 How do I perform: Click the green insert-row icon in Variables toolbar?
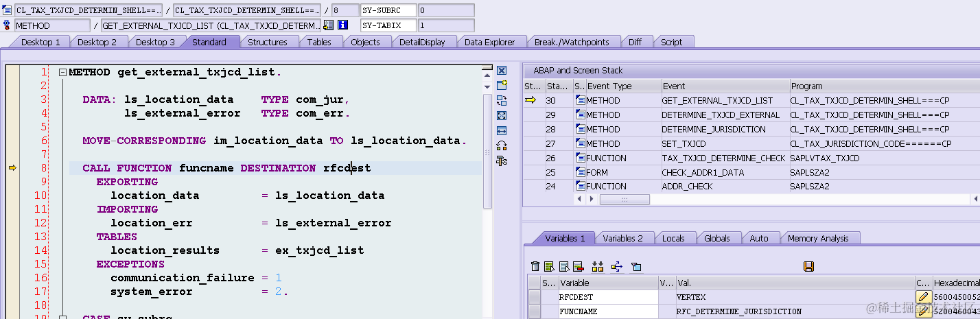point(549,266)
